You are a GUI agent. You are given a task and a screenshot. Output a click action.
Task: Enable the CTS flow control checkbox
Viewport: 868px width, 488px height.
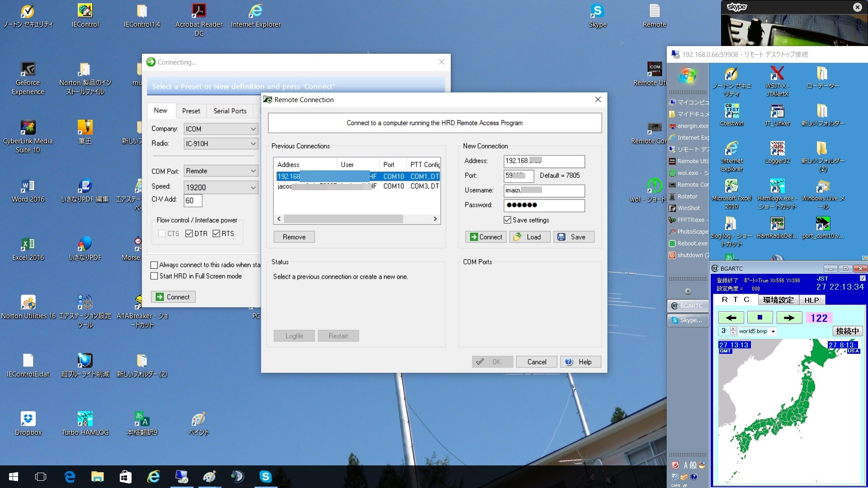pyautogui.click(x=162, y=234)
